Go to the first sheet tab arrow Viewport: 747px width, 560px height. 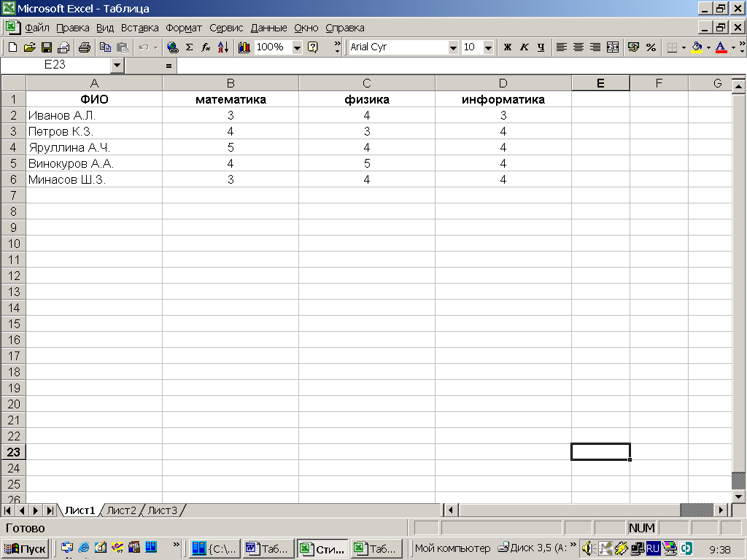coord(7,510)
